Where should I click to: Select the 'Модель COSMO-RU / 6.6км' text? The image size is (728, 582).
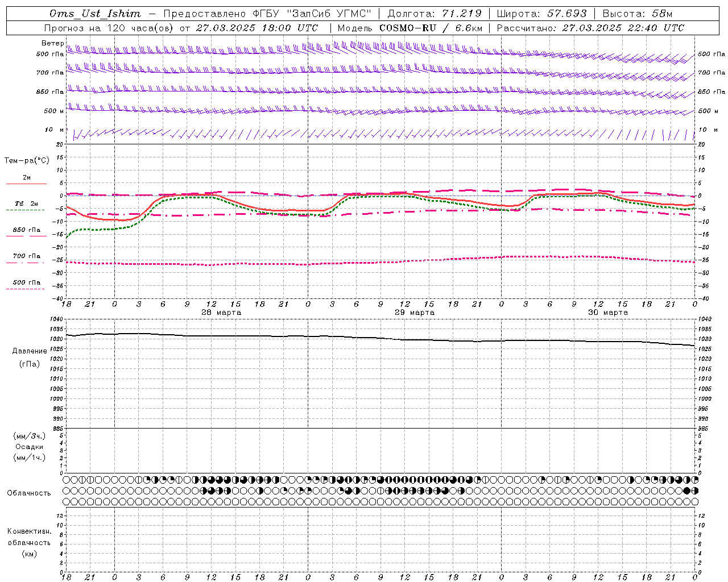pyautogui.click(x=410, y=28)
